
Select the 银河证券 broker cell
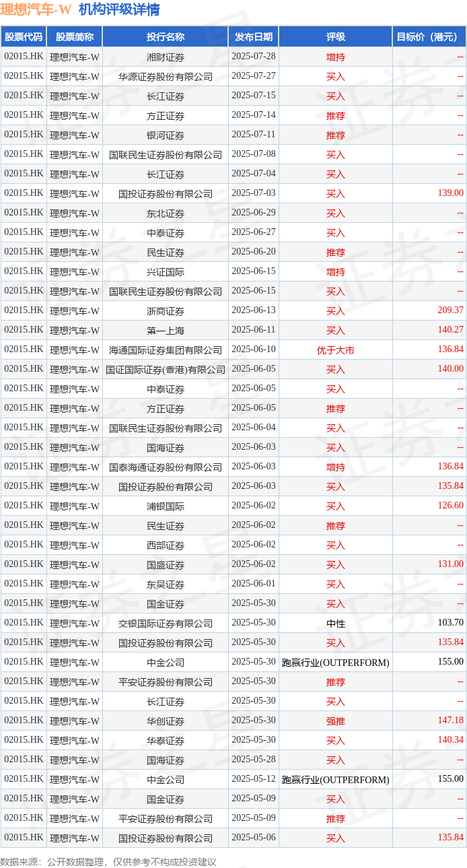pyautogui.click(x=166, y=135)
